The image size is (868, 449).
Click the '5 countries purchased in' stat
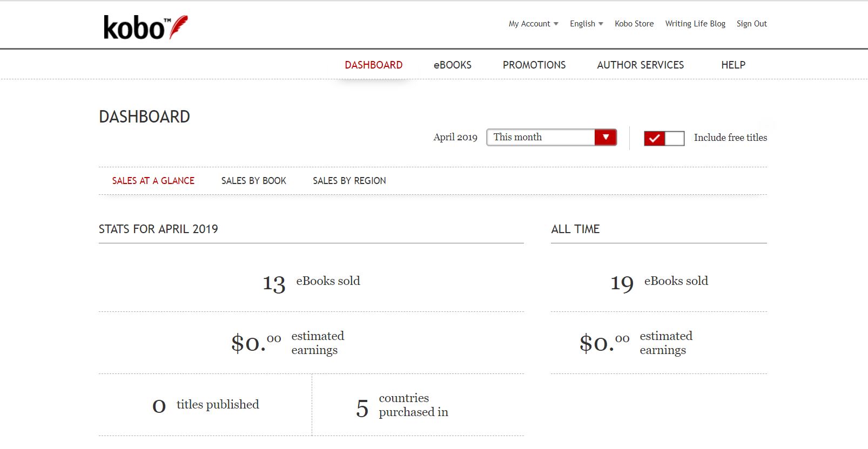pos(402,405)
